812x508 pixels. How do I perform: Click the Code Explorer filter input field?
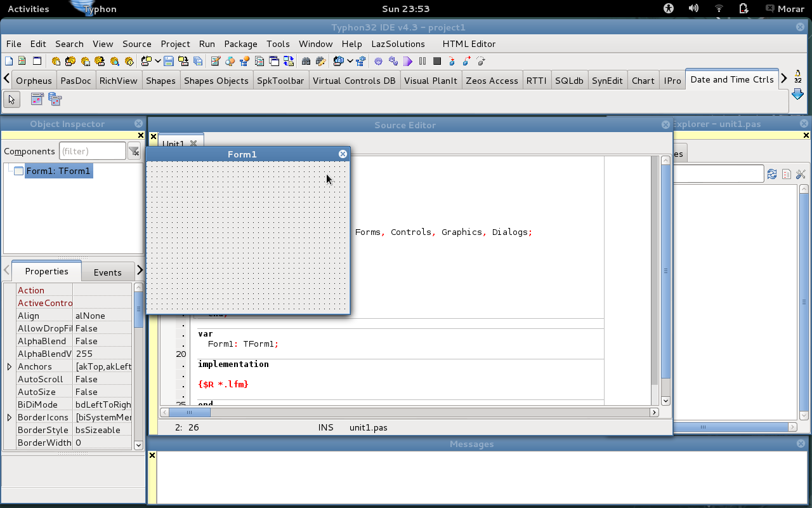[x=718, y=174]
